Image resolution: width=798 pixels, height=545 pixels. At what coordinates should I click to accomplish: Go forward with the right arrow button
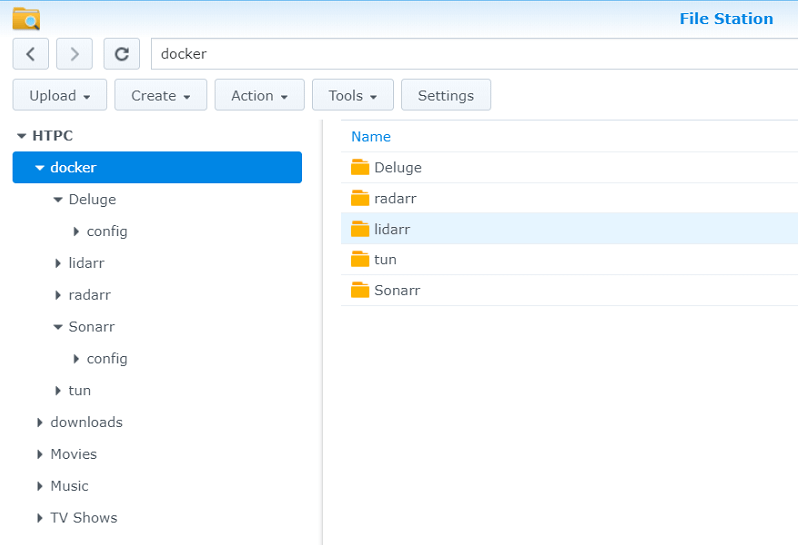(x=74, y=54)
